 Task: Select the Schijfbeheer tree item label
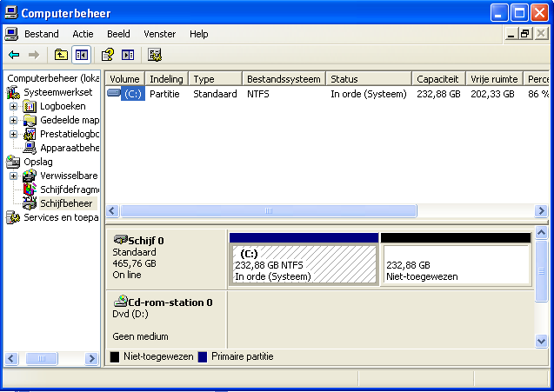66,203
